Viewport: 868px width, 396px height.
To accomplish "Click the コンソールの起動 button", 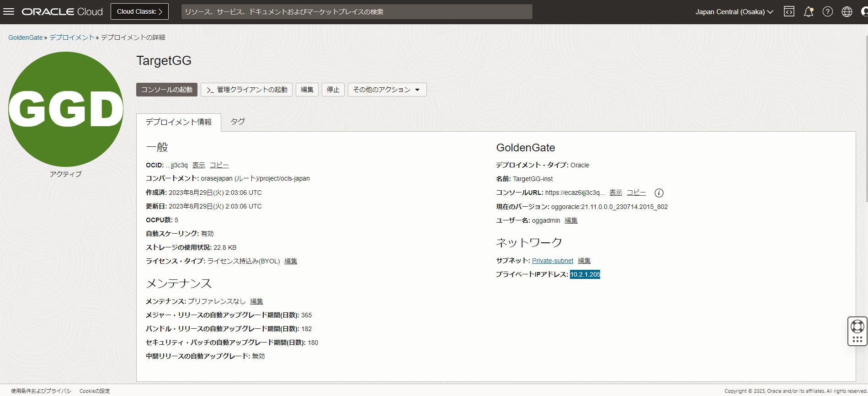I will (x=167, y=90).
